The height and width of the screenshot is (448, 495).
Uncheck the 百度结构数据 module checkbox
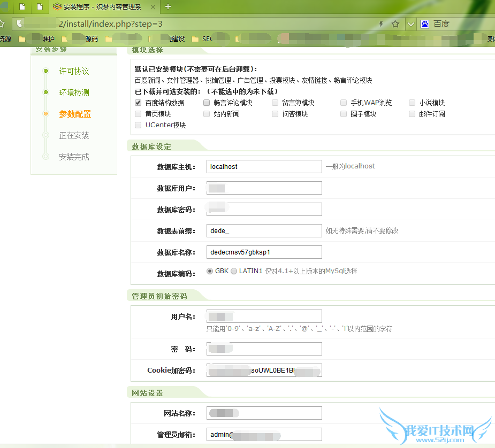point(138,103)
